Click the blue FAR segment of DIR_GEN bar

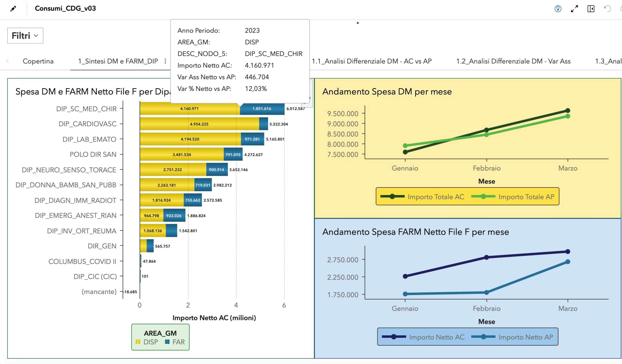pos(150,246)
